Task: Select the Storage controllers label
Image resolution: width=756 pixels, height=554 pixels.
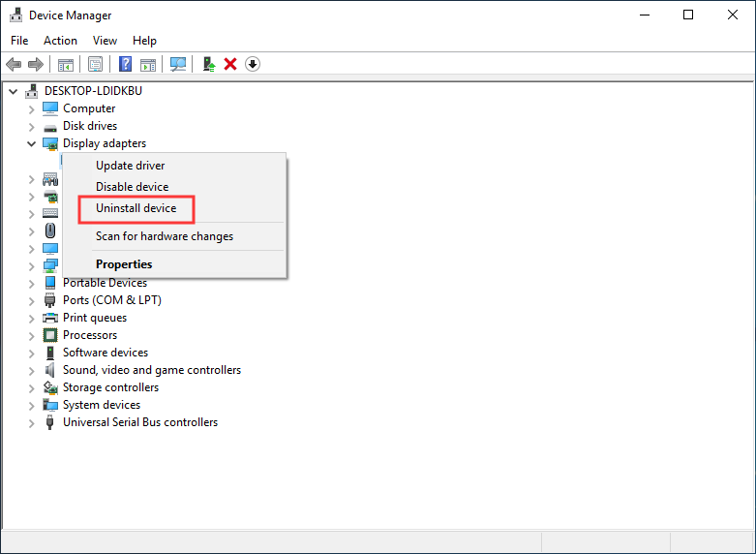Action: (x=111, y=387)
